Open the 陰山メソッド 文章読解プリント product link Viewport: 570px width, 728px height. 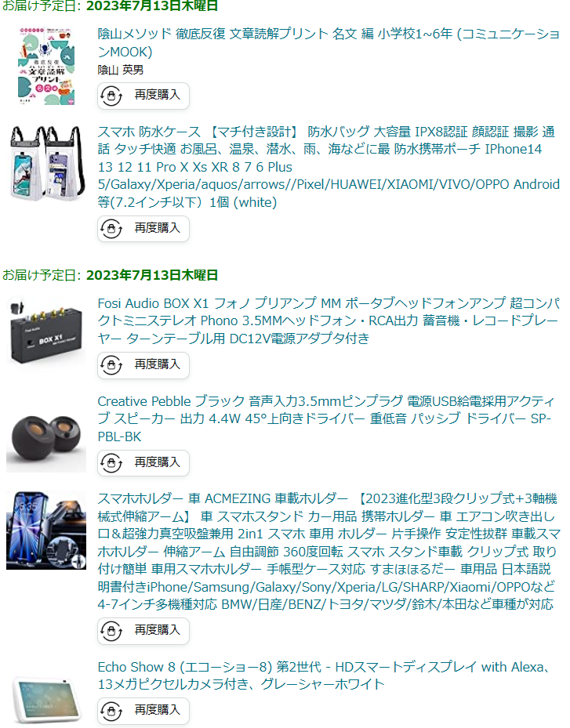click(329, 43)
